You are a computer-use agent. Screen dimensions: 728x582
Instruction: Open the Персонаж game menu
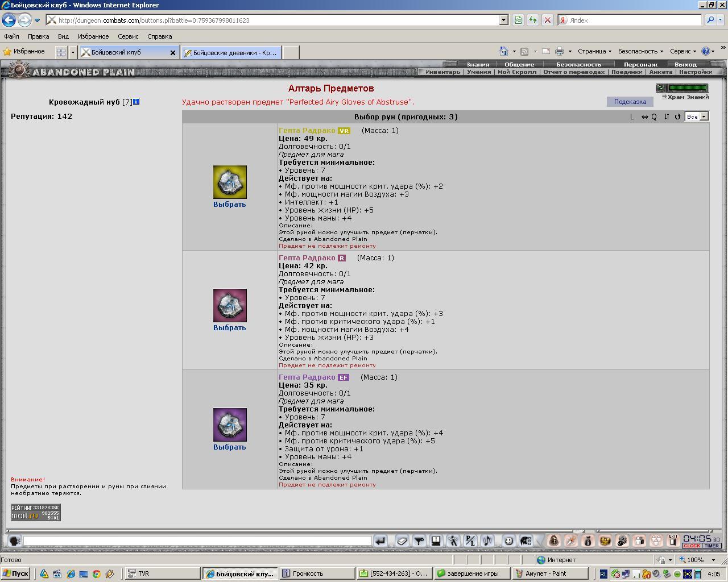pos(640,64)
